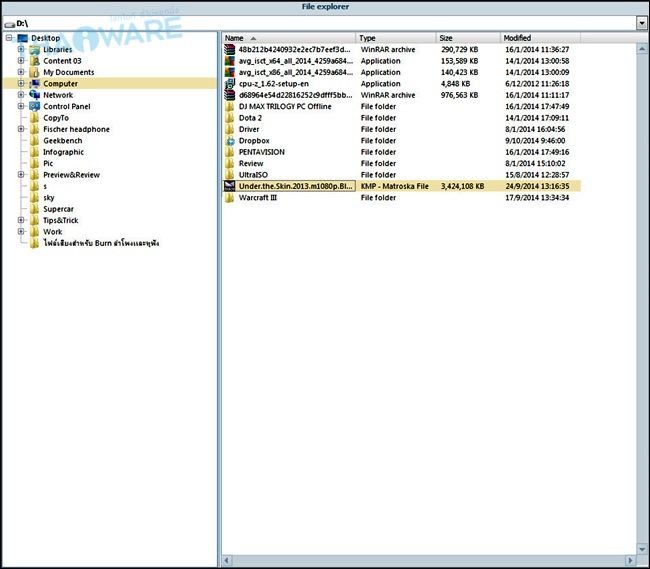This screenshot has width=650, height=569.
Task: Expand the Libraries node
Action: tap(21, 49)
